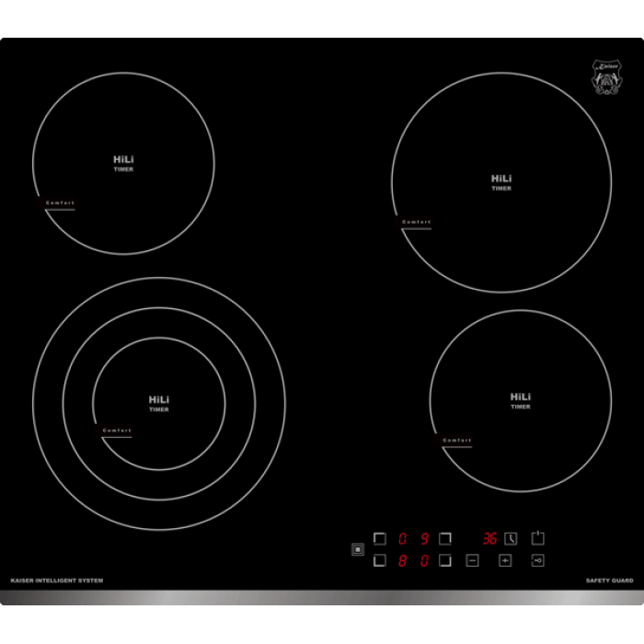Select the bottom-left zone selector square
The height and width of the screenshot is (644, 644).
pos(379,559)
